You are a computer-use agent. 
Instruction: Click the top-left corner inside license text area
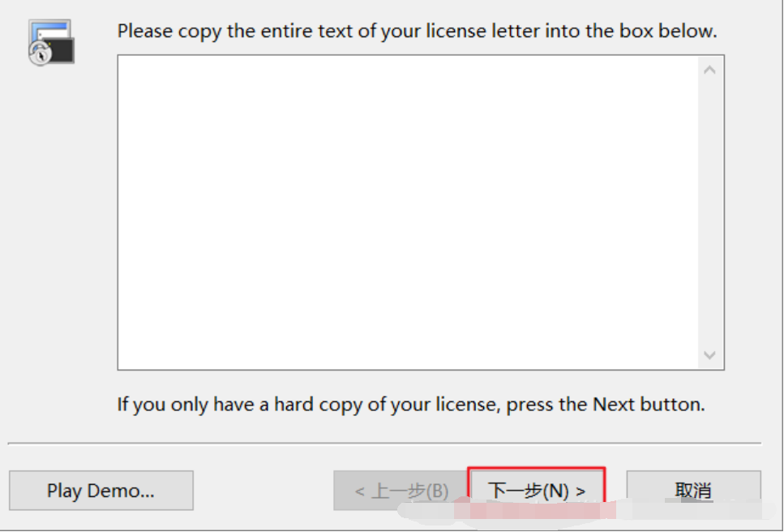128,65
